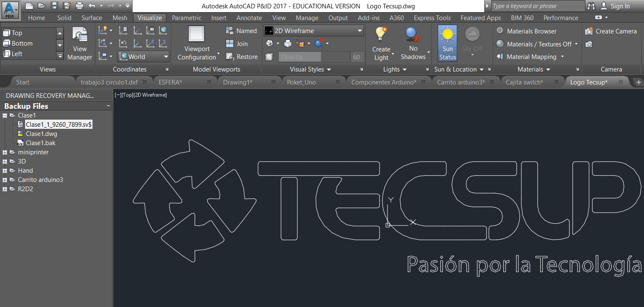The height and width of the screenshot is (307, 644).
Task: Click the Open file icon
Action: [41, 6]
